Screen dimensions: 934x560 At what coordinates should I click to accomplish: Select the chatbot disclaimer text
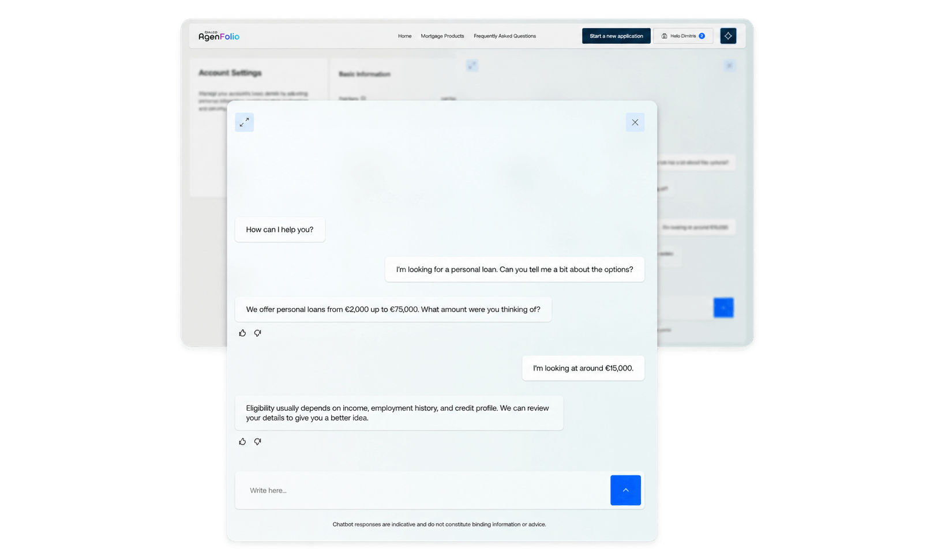tap(439, 524)
